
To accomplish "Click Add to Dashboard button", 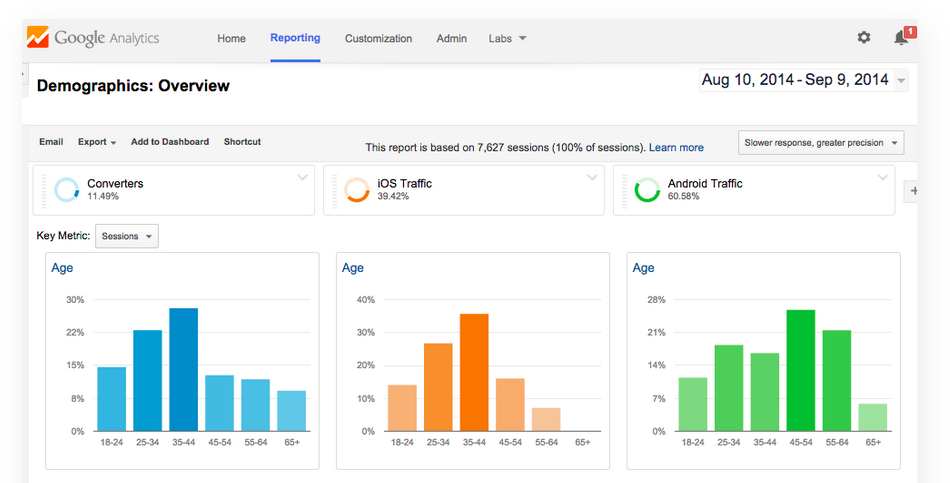I will pos(170,142).
